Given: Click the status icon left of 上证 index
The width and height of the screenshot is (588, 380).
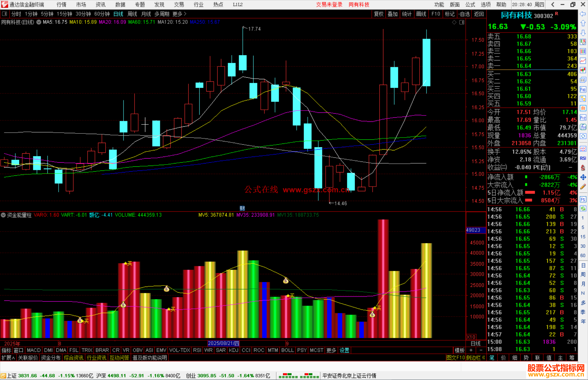Looking at the screenshot, I should pyautogui.click(x=3, y=376).
